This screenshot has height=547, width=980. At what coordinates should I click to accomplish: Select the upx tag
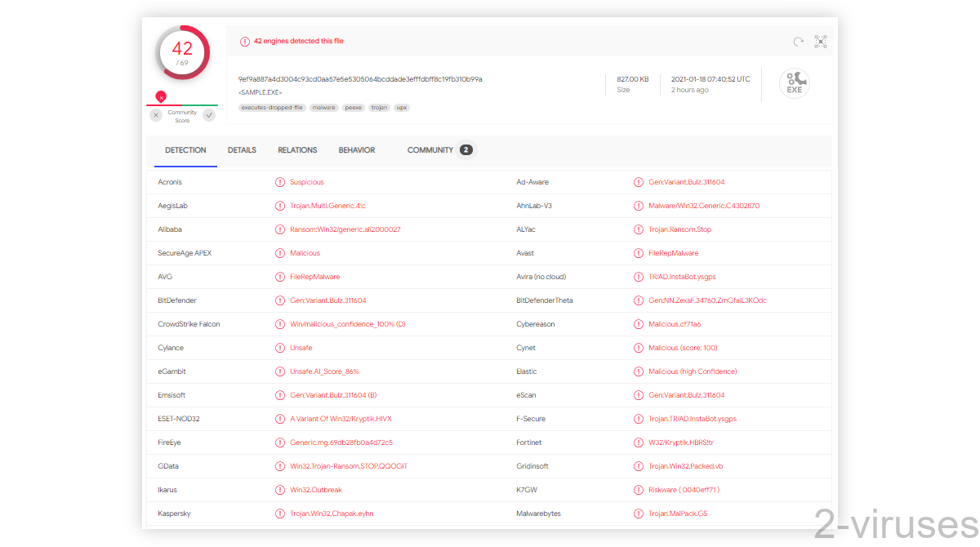click(402, 107)
